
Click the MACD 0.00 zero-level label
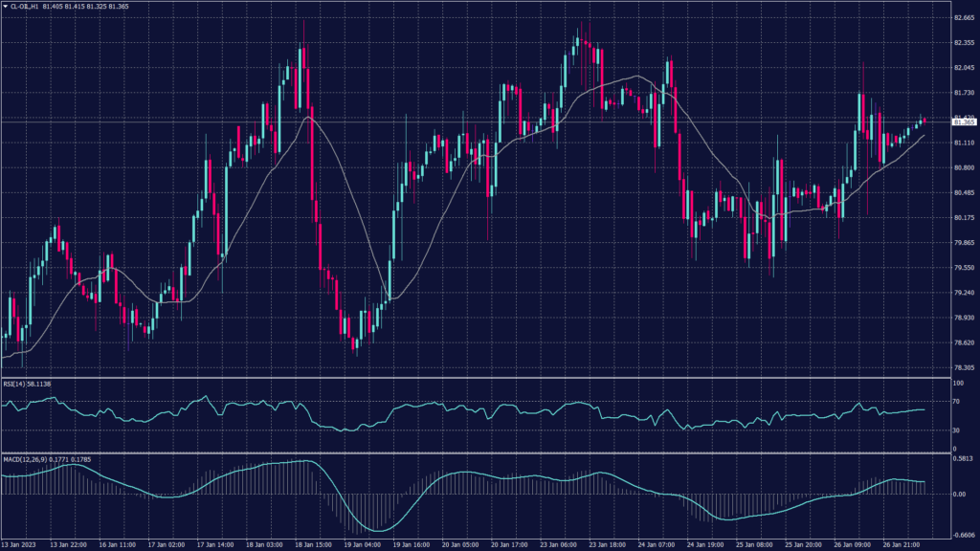[960, 495]
